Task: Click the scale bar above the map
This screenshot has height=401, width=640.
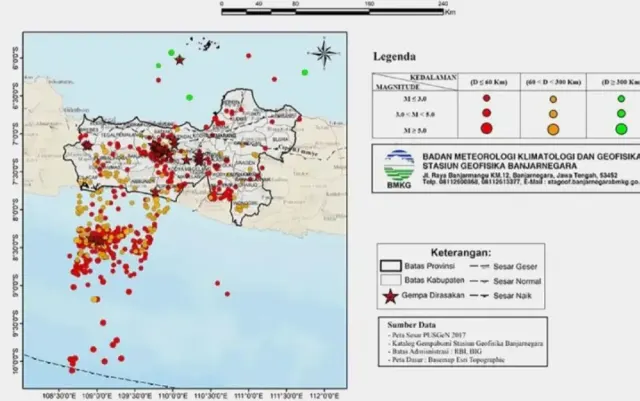Action: (x=332, y=12)
